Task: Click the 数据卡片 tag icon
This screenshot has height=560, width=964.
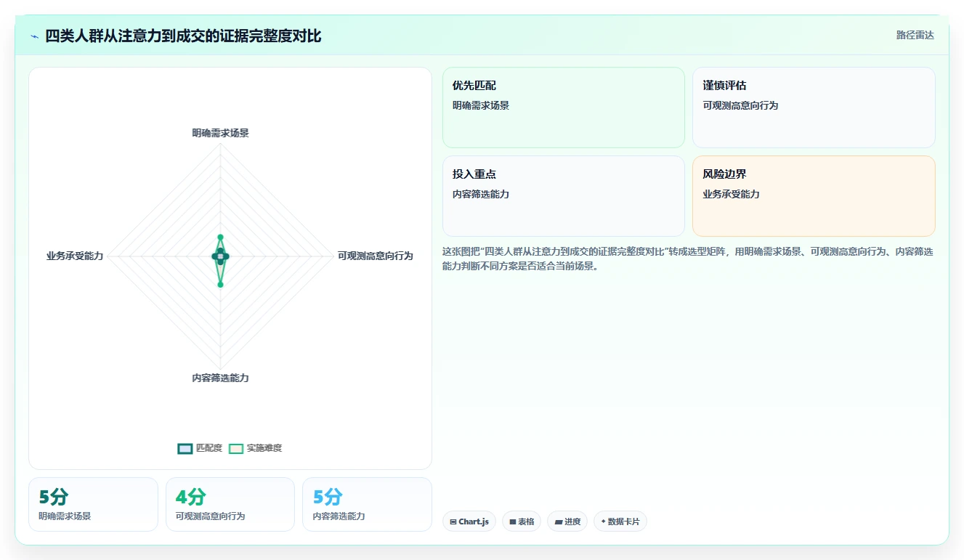Action: 604,522
